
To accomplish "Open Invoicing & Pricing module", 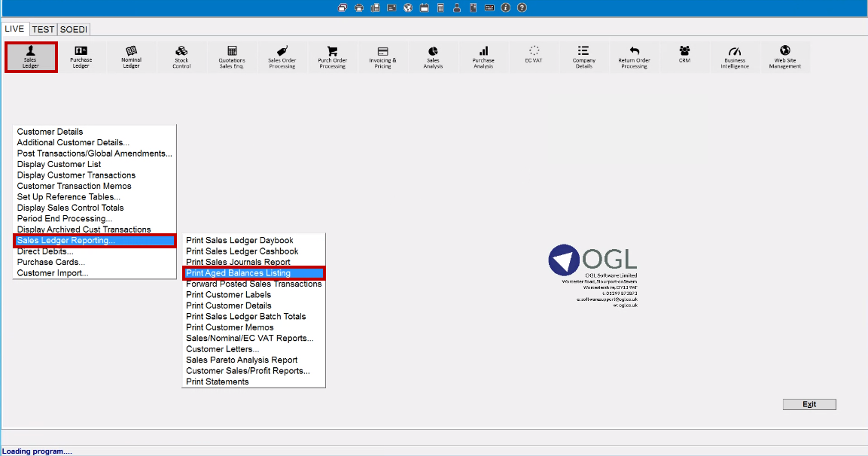I will [x=383, y=57].
